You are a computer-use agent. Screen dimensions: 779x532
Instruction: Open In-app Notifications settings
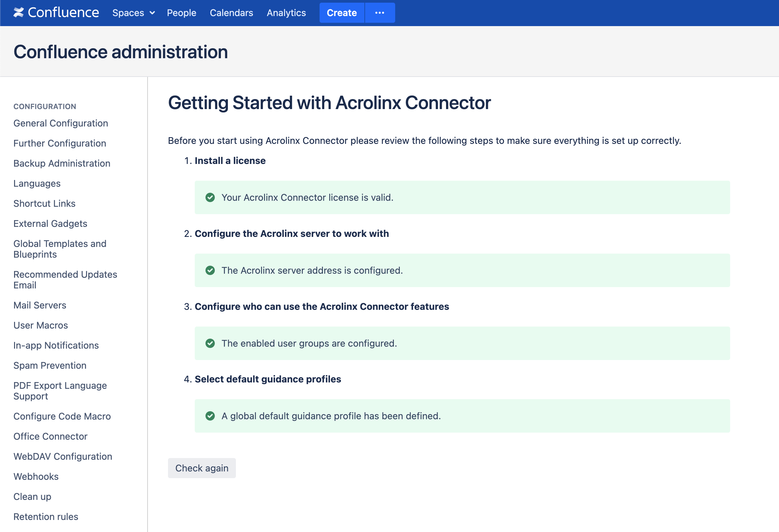(x=56, y=346)
